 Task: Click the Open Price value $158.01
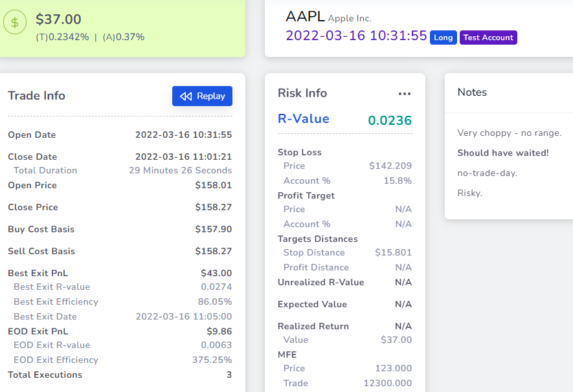coord(214,185)
